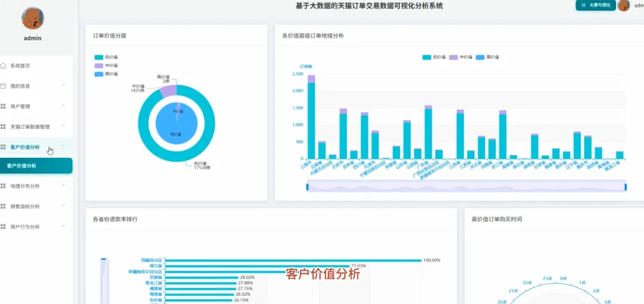
Task: Expand the 用户行为分析 menu chevron
Action: pos(63,225)
